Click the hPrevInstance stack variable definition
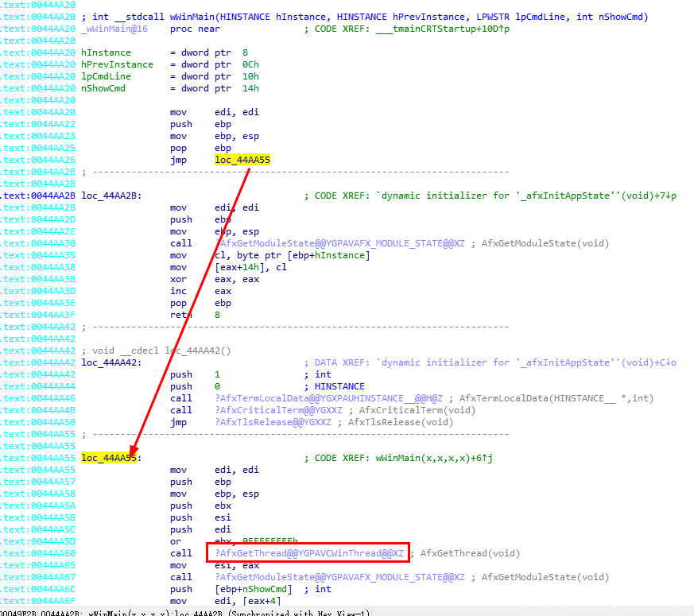Screen dimensions: 694x616 [117, 64]
